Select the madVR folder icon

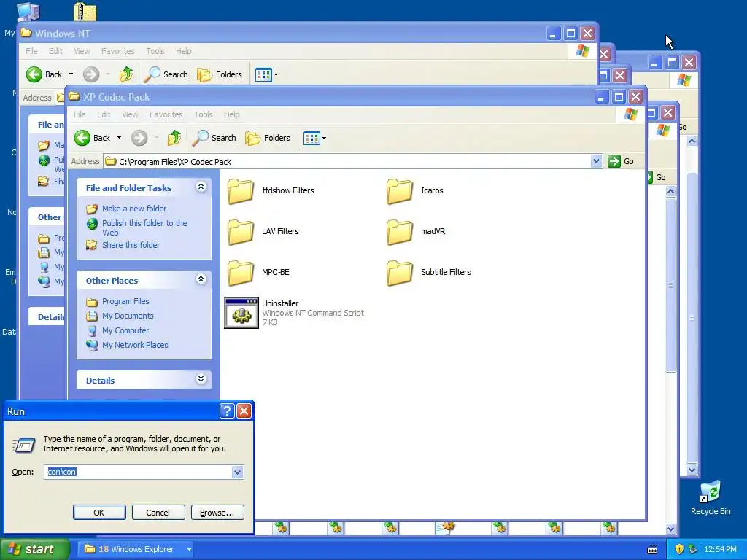point(399,231)
